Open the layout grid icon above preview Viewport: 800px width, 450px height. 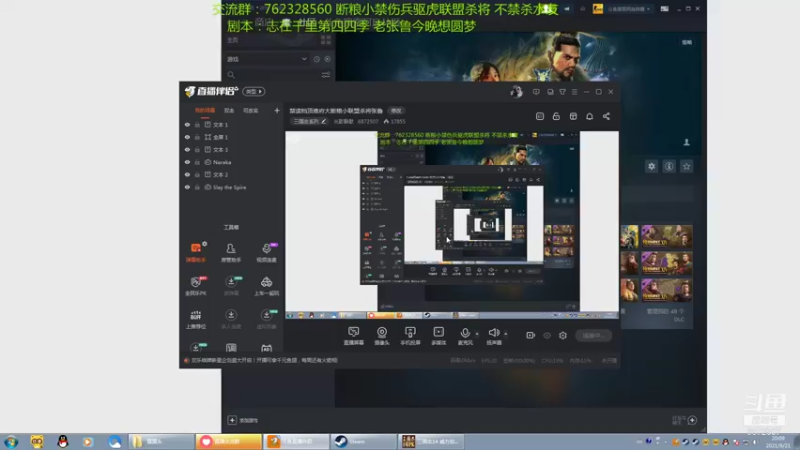pos(573,116)
